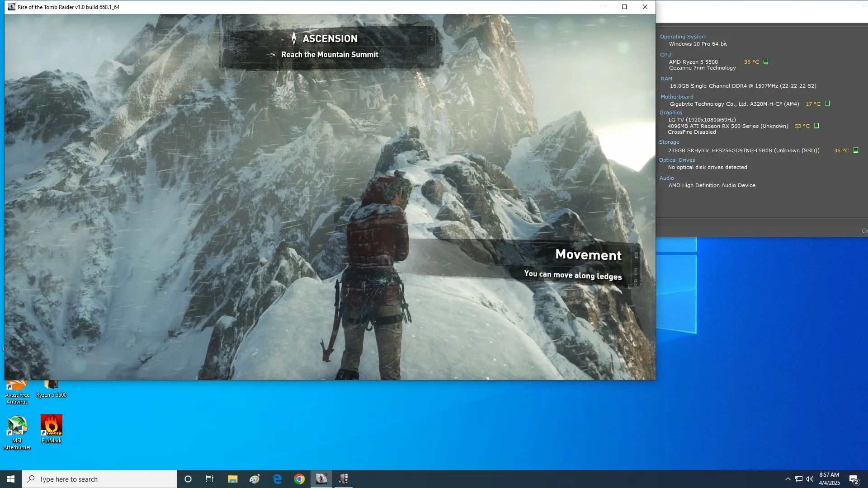
Task: Click the CPU temperature indicator icon
Action: click(x=766, y=61)
